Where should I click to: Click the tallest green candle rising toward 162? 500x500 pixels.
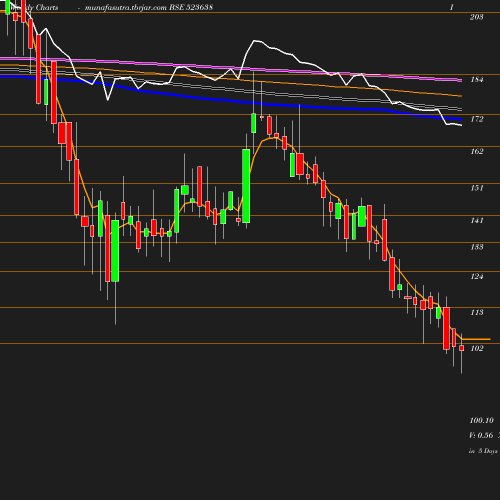[x=246, y=186]
